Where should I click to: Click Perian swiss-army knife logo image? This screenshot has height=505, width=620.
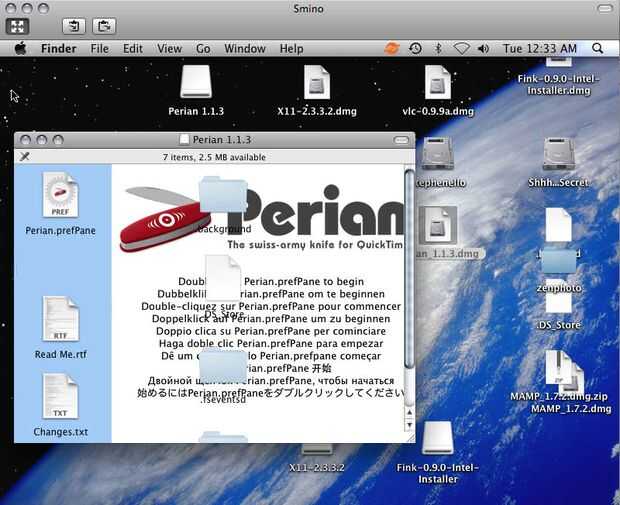(165, 219)
